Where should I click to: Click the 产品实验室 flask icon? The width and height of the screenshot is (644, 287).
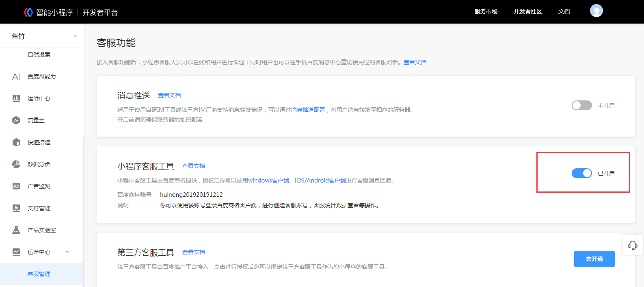16,230
